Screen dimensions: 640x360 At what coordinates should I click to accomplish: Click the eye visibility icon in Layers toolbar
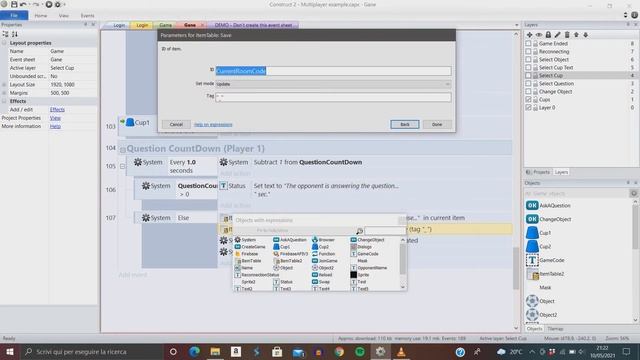click(539, 35)
